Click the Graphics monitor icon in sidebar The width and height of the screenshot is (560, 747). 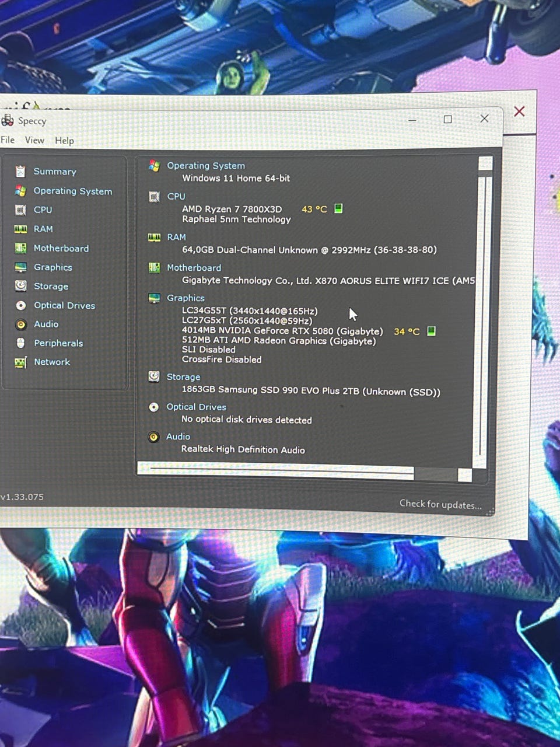click(x=20, y=267)
